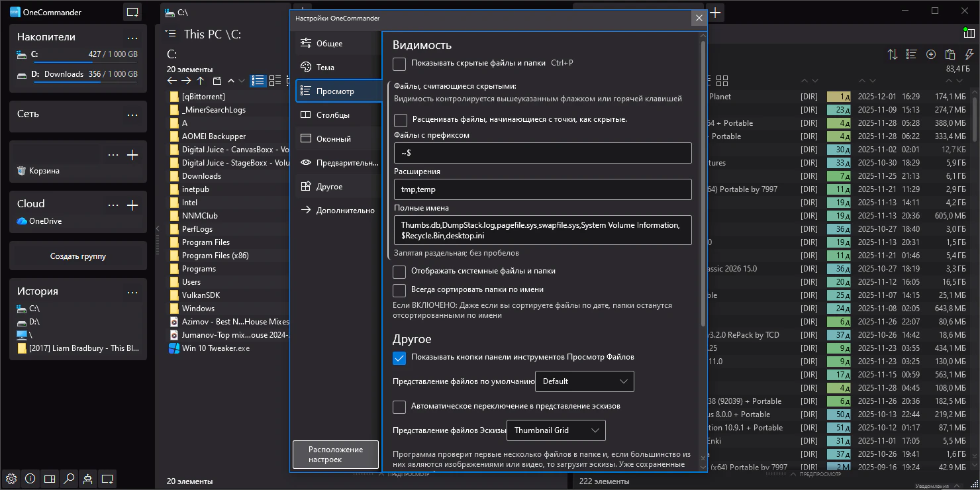Click the robot automation icon

coord(87,478)
